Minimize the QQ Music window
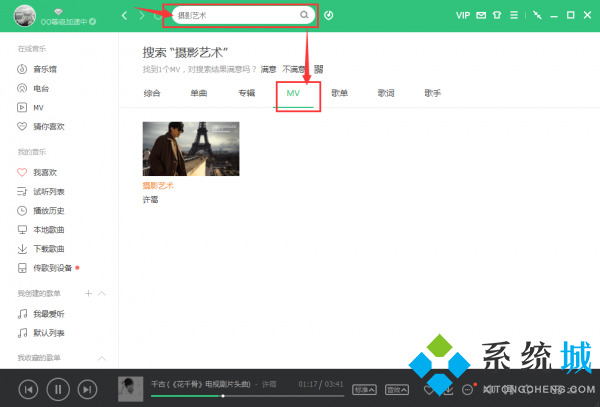 [x=554, y=15]
